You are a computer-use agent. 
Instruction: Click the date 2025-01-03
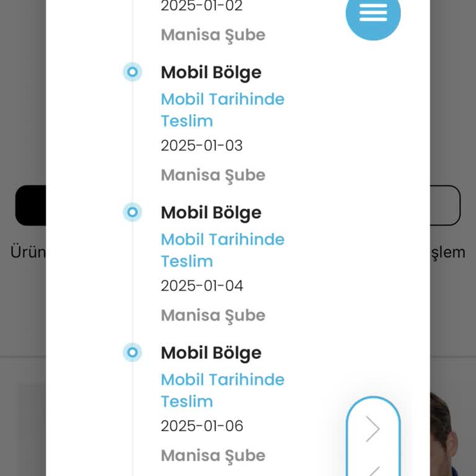201,146
